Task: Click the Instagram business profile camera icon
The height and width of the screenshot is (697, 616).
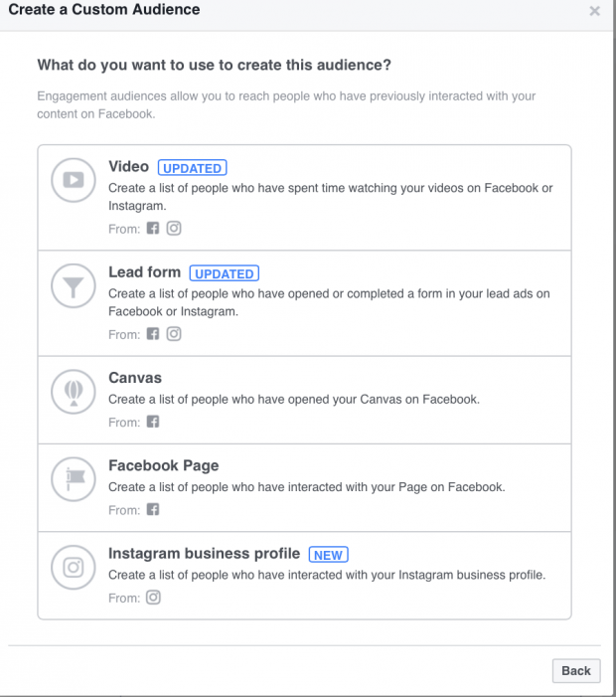Action: click(74, 569)
